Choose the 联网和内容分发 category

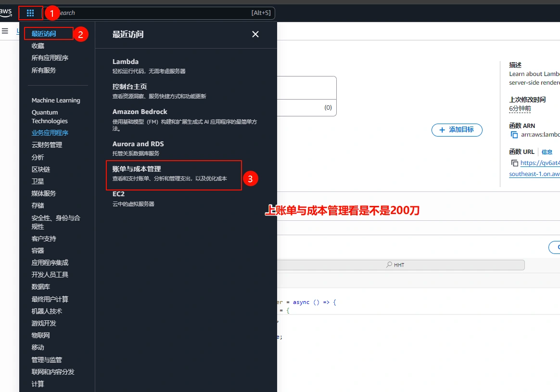(53, 372)
